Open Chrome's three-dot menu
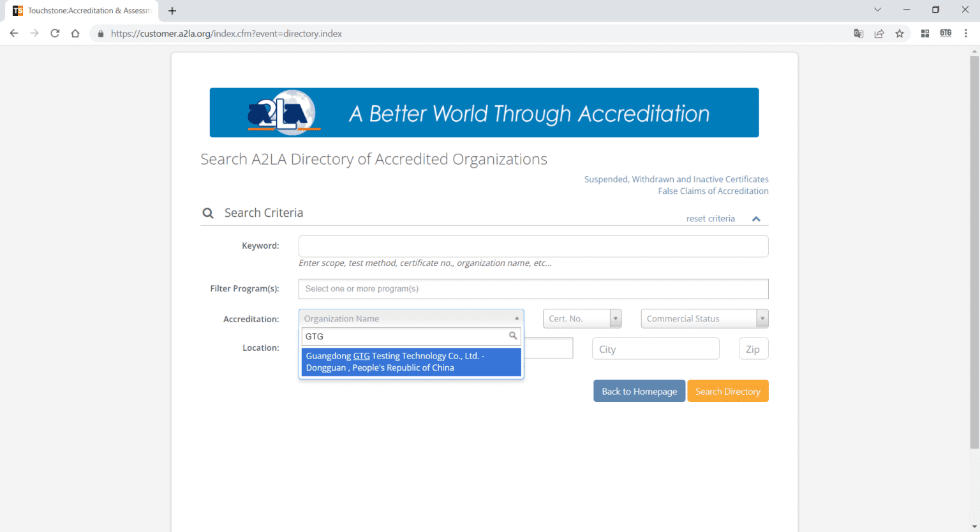The width and height of the screenshot is (980, 532). tap(966, 33)
